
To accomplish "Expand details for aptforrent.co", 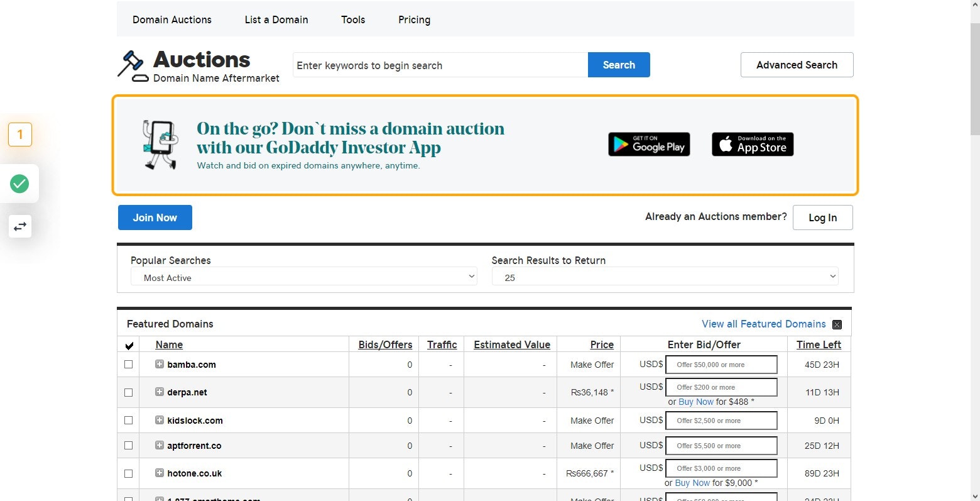I will click(x=160, y=445).
